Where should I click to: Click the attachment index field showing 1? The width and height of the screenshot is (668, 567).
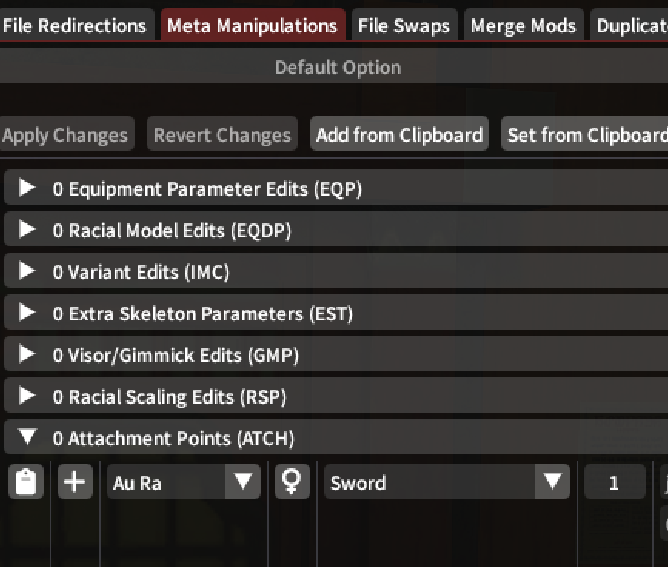tap(614, 483)
